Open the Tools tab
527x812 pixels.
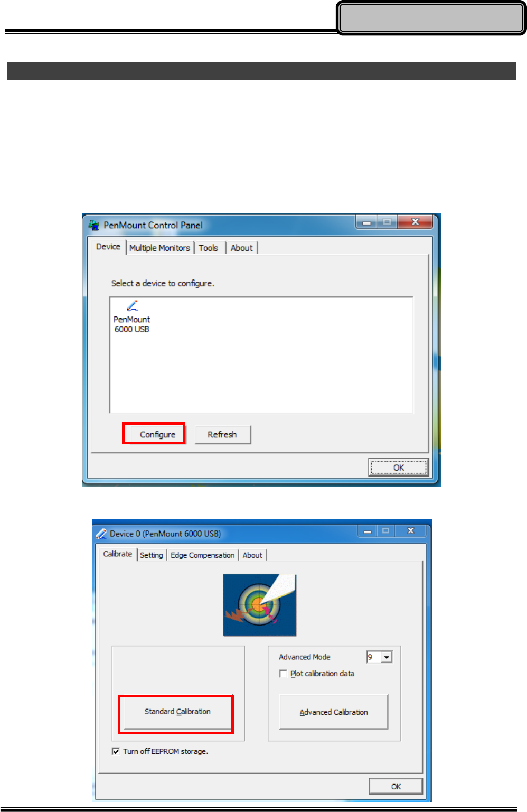pyautogui.click(x=209, y=248)
